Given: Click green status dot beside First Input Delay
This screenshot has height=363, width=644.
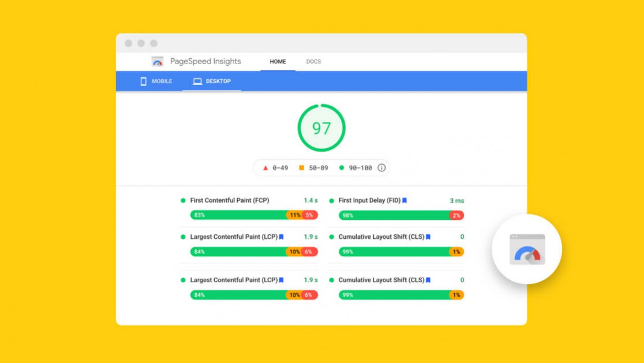Looking at the screenshot, I should tap(331, 201).
